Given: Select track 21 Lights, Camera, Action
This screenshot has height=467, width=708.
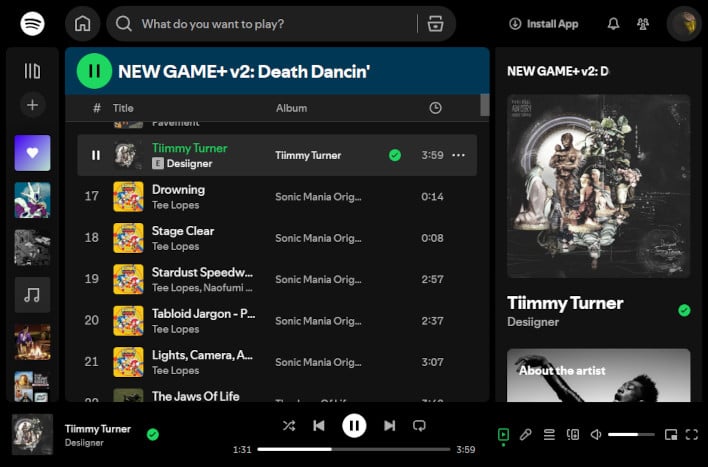Looking at the screenshot, I should [277, 362].
